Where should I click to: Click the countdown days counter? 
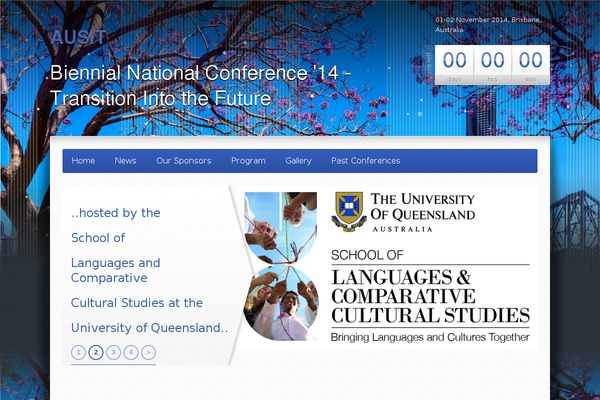(x=454, y=65)
